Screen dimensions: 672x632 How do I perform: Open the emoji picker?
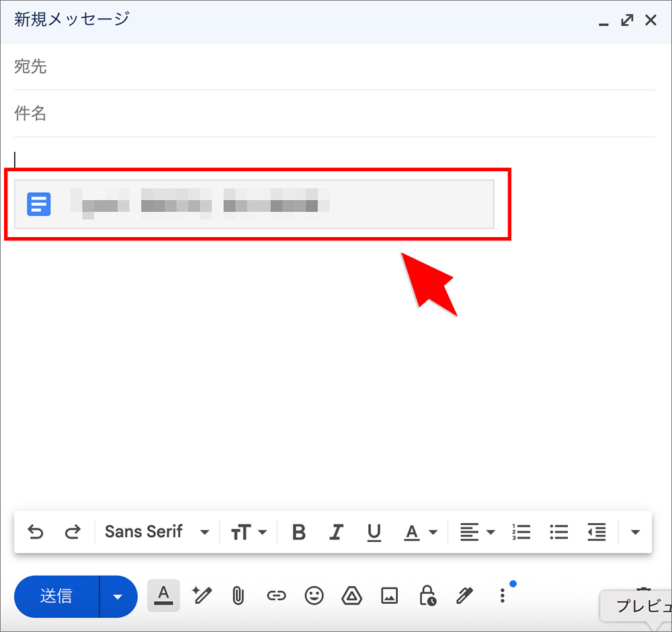(314, 596)
